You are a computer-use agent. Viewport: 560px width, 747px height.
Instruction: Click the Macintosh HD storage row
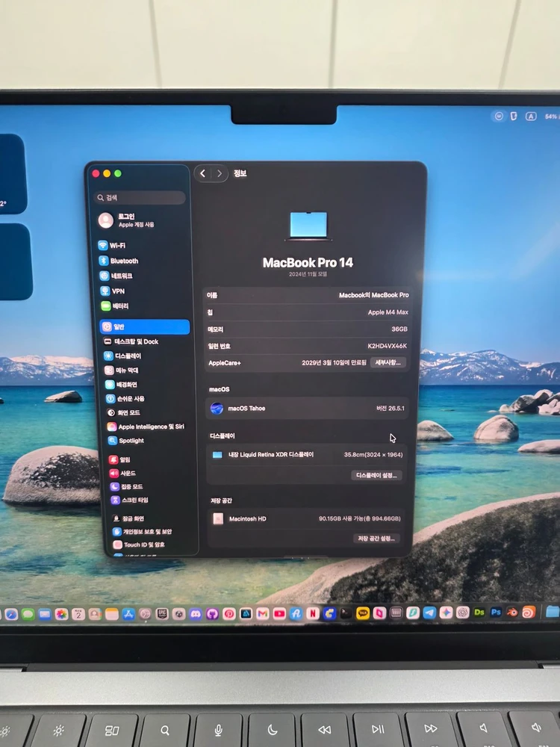tap(307, 519)
